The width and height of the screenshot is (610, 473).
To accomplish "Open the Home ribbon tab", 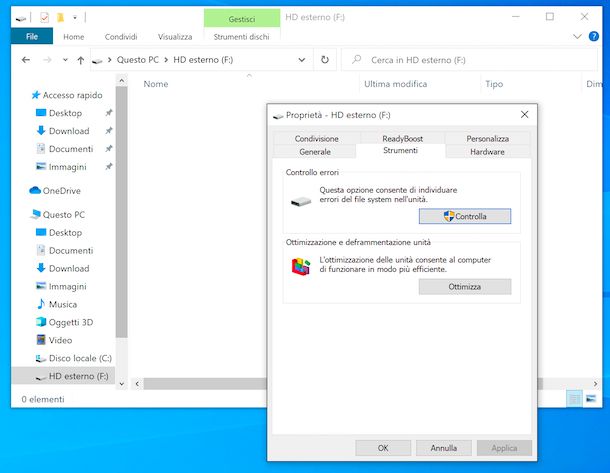I will click(74, 37).
